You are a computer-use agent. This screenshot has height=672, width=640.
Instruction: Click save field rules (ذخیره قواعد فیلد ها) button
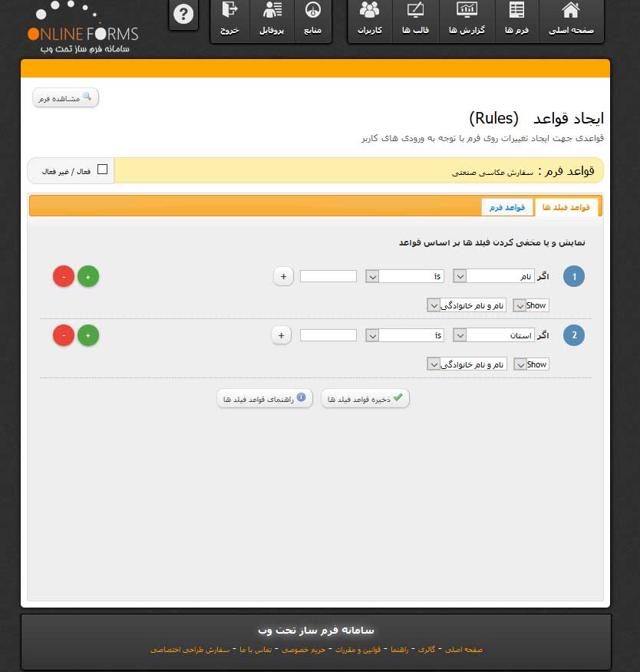pos(365,399)
